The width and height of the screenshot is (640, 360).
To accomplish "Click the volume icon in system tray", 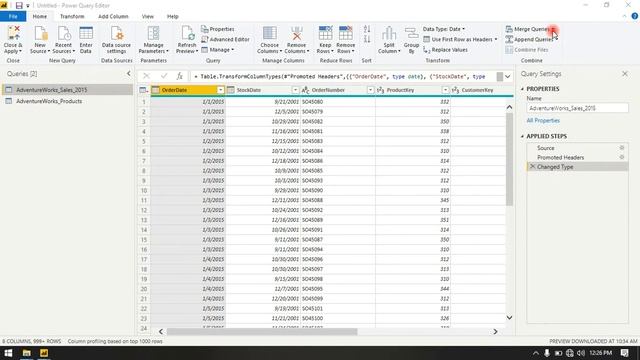I will pos(580,353).
